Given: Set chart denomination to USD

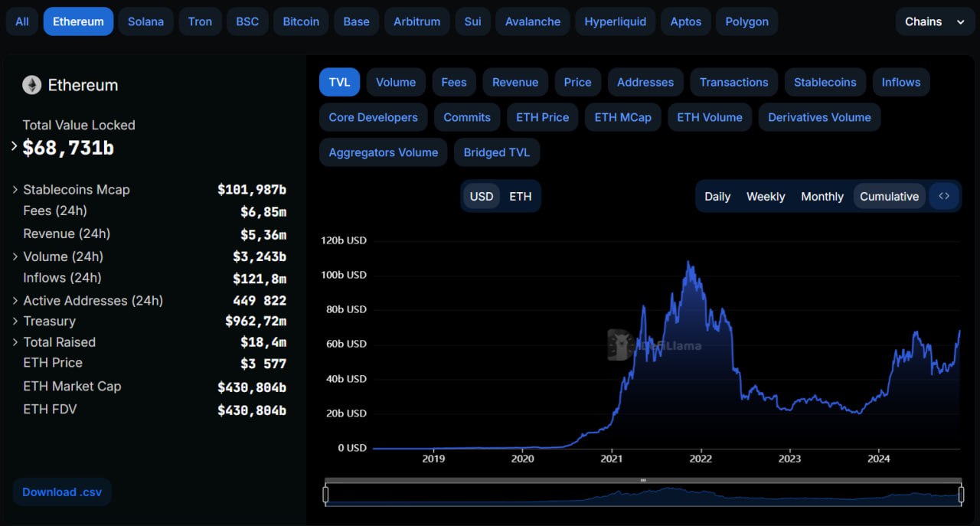Looking at the screenshot, I should [482, 196].
